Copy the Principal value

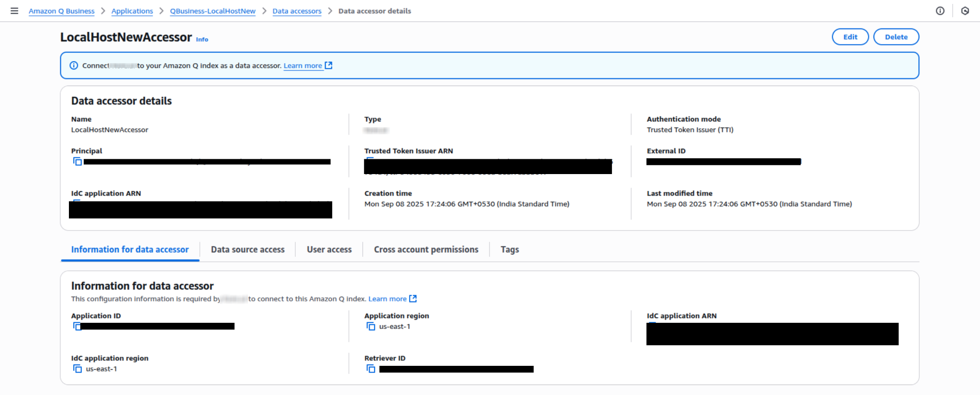click(x=77, y=162)
